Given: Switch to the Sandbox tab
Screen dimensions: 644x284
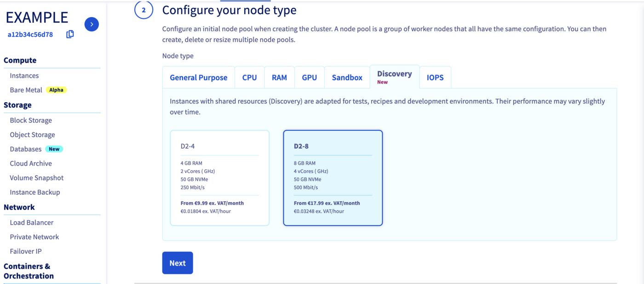Looking at the screenshot, I should click(x=347, y=77).
